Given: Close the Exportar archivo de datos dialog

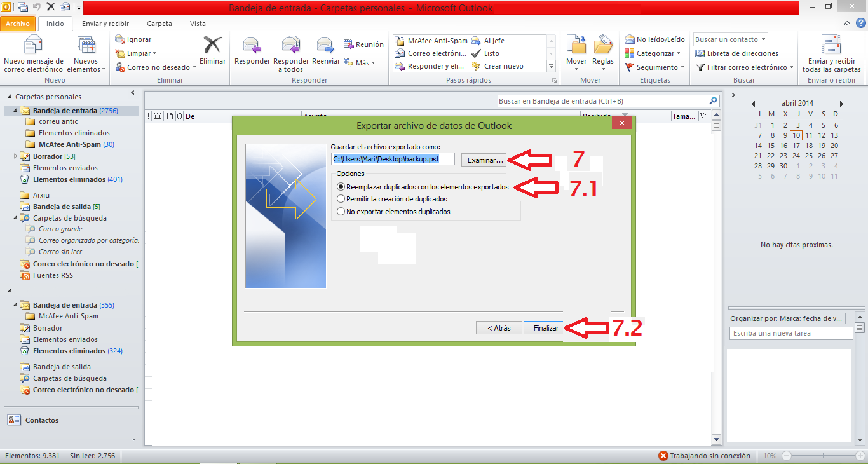Looking at the screenshot, I should tap(621, 124).
